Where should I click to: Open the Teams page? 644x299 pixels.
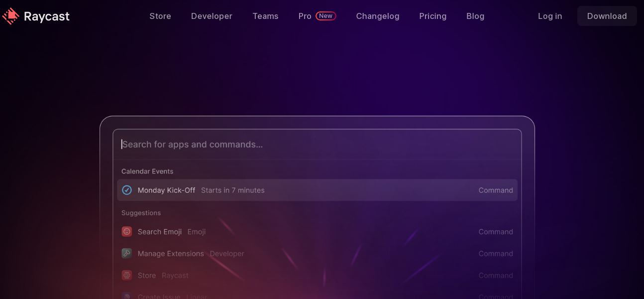point(265,16)
